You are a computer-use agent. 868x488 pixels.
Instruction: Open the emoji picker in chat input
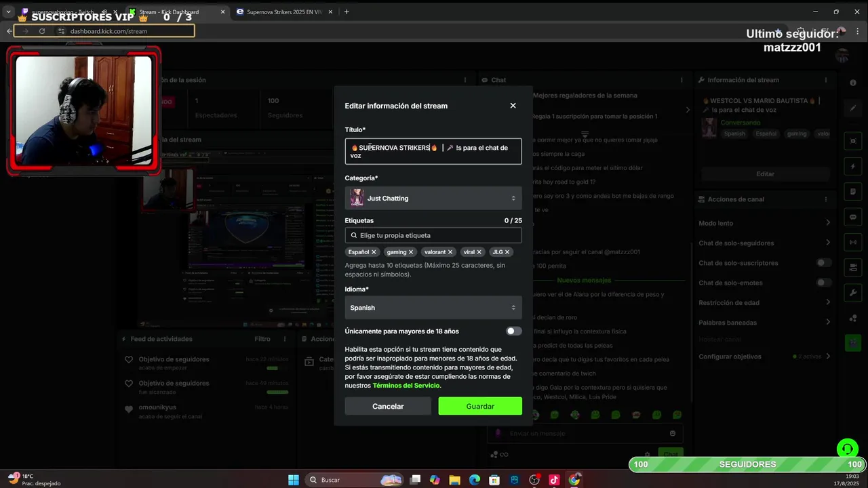click(673, 433)
